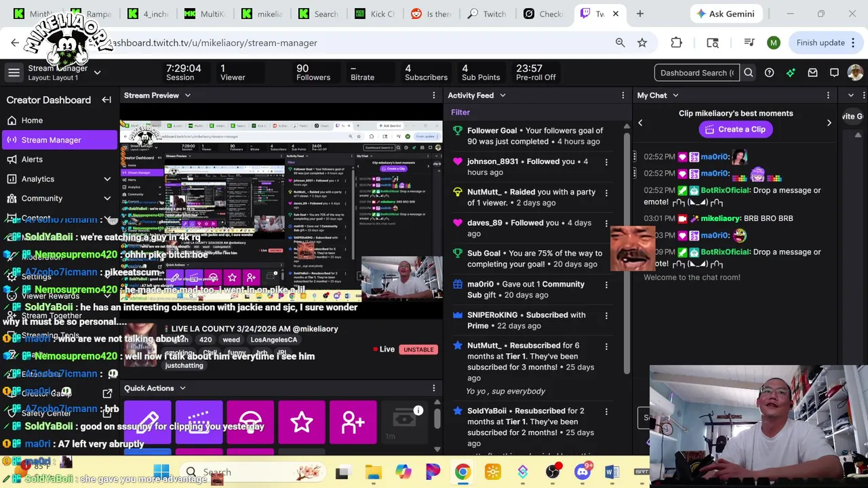This screenshot has height=488, width=868.
Task: Click the add-user quick action tile
Action: pos(353,422)
